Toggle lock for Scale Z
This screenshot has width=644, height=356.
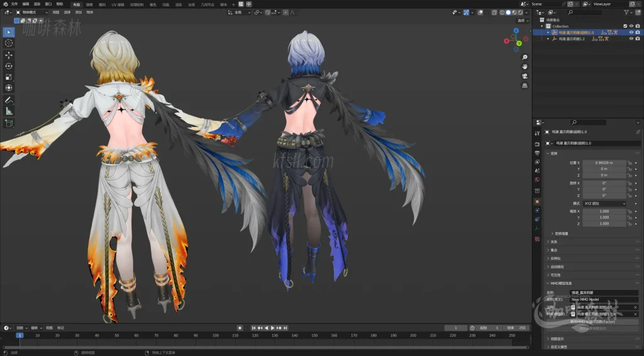tap(629, 223)
